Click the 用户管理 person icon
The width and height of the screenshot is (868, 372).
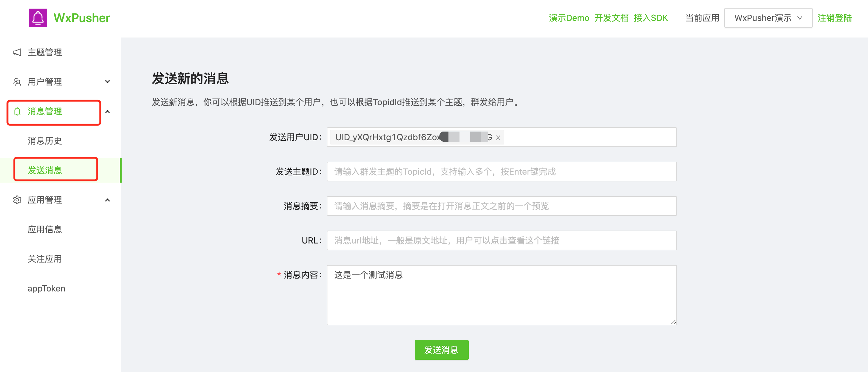[x=17, y=81]
